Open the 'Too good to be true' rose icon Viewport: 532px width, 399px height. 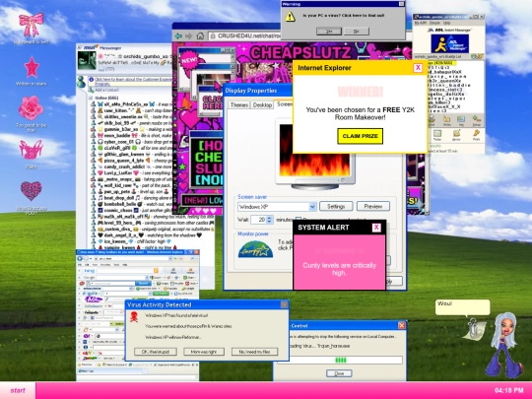31,108
